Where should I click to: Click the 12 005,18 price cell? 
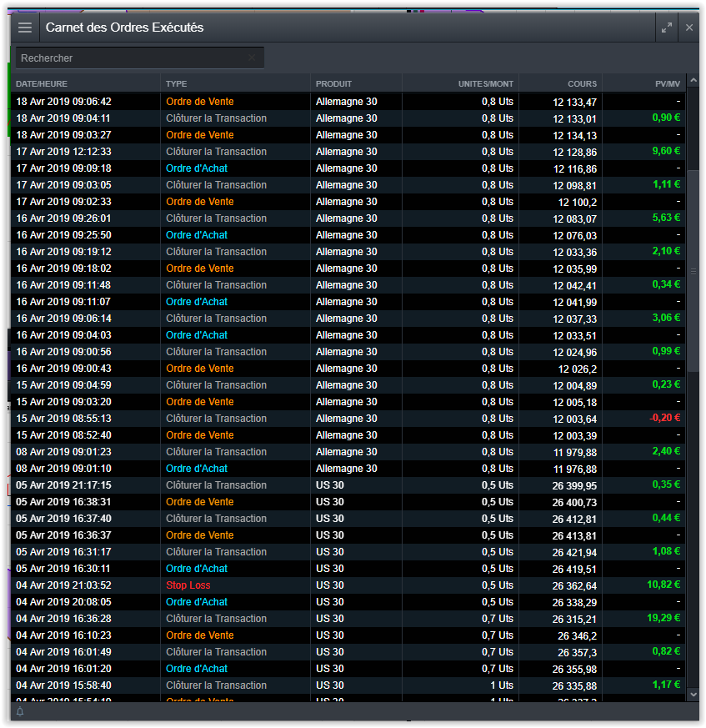coord(574,403)
